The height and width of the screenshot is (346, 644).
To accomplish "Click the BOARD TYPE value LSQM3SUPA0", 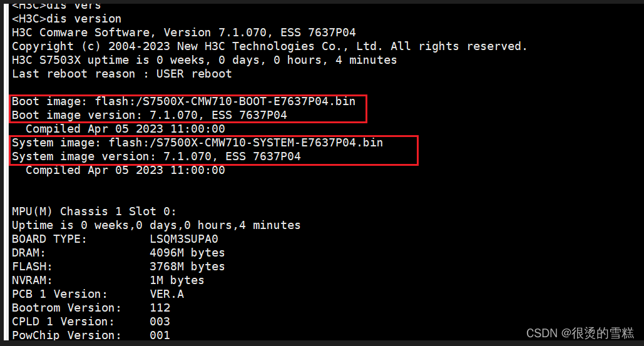I will tap(183, 239).
